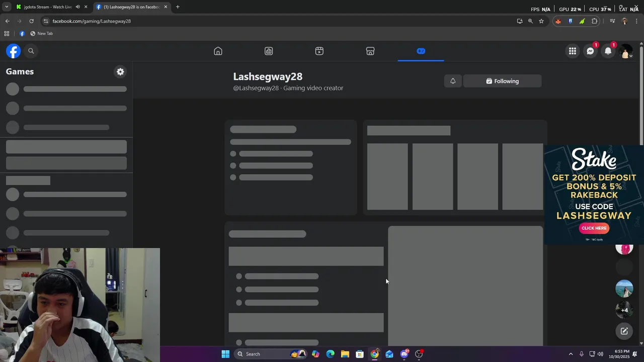The image size is (644, 362).
Task: Click the Stake ad CLICK HERE button
Action: (594, 228)
